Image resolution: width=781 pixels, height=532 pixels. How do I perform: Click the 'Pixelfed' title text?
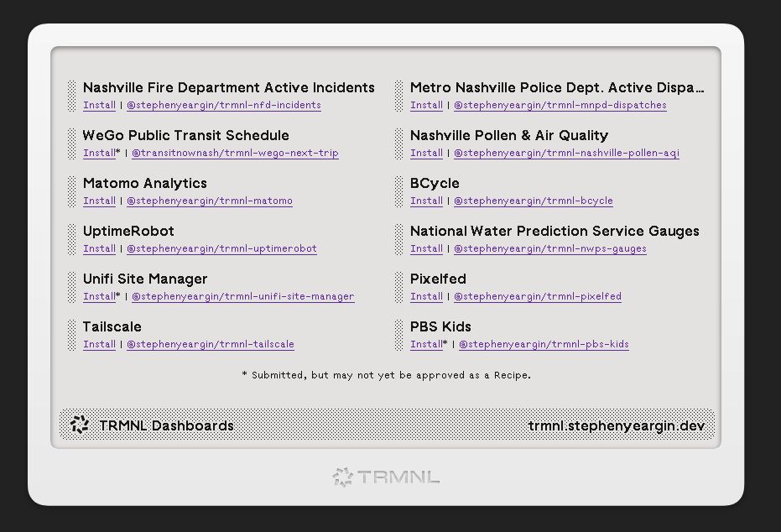click(438, 279)
